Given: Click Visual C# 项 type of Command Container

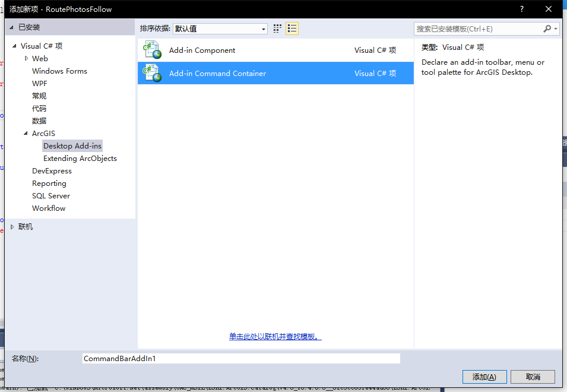Looking at the screenshot, I should 375,74.
